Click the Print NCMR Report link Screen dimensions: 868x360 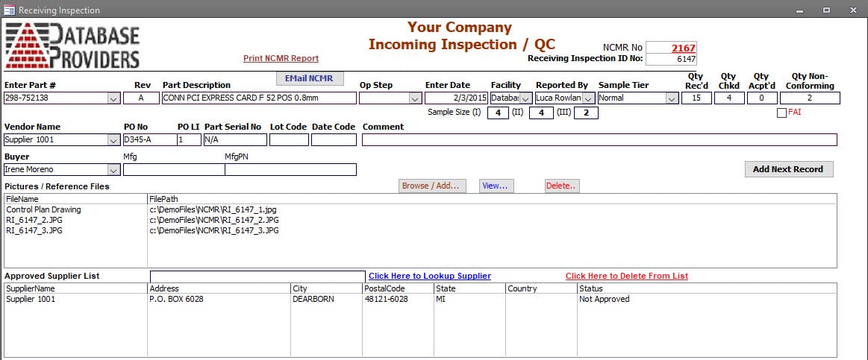281,58
